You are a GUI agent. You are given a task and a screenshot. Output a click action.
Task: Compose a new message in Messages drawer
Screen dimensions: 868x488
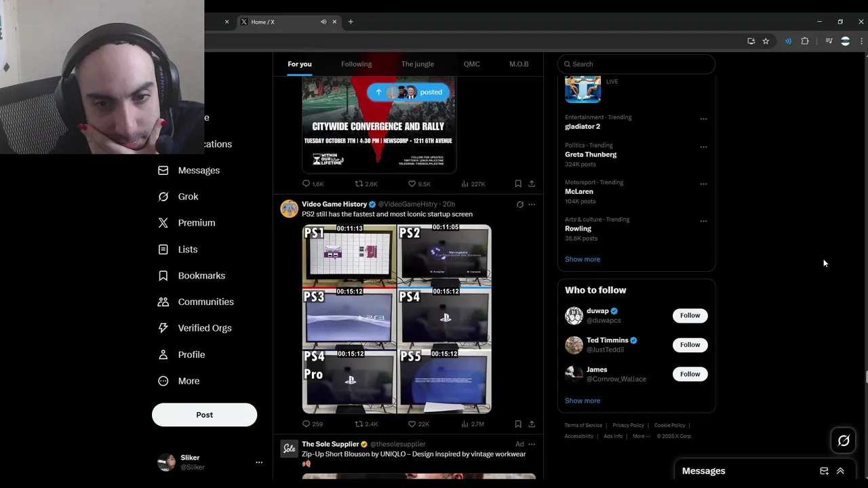point(824,471)
